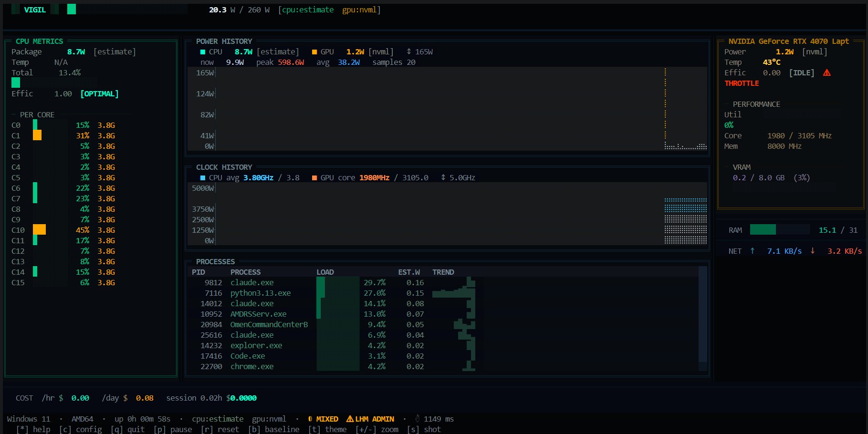Click the red network download arrow

click(813, 251)
